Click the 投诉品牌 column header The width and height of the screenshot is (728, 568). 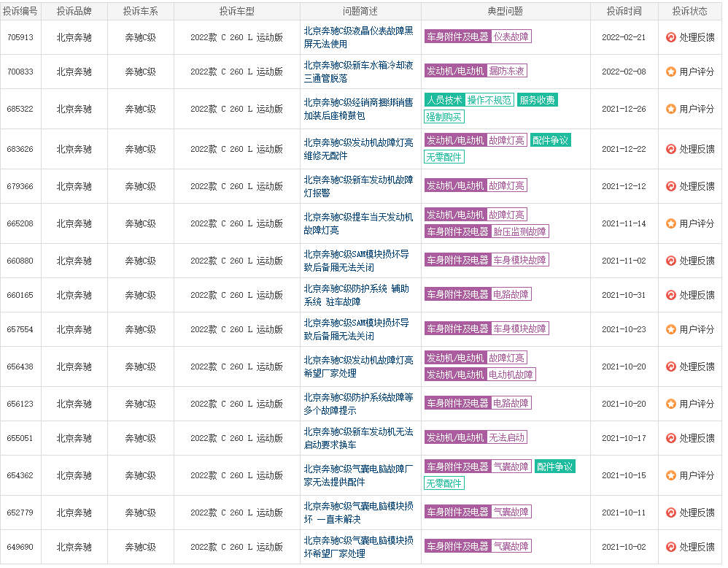(x=74, y=11)
